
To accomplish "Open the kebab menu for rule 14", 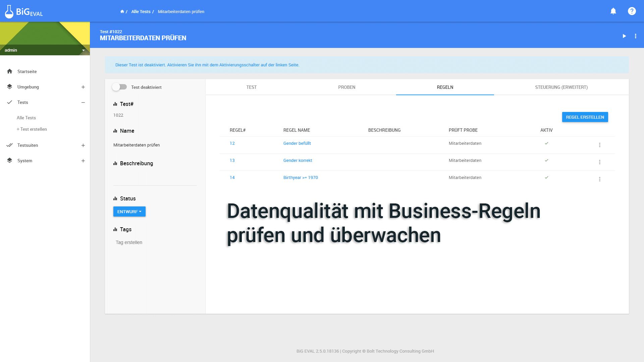I will 599,179.
